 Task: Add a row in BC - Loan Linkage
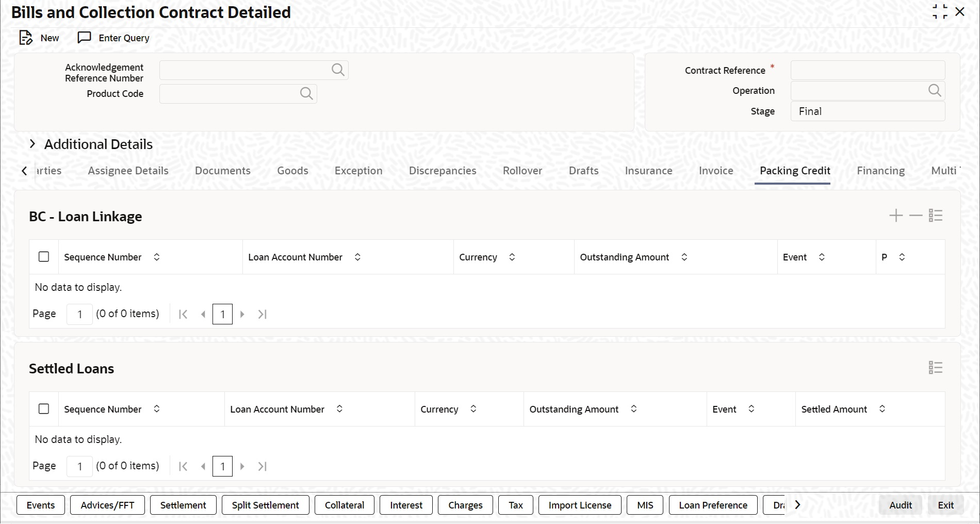click(895, 215)
